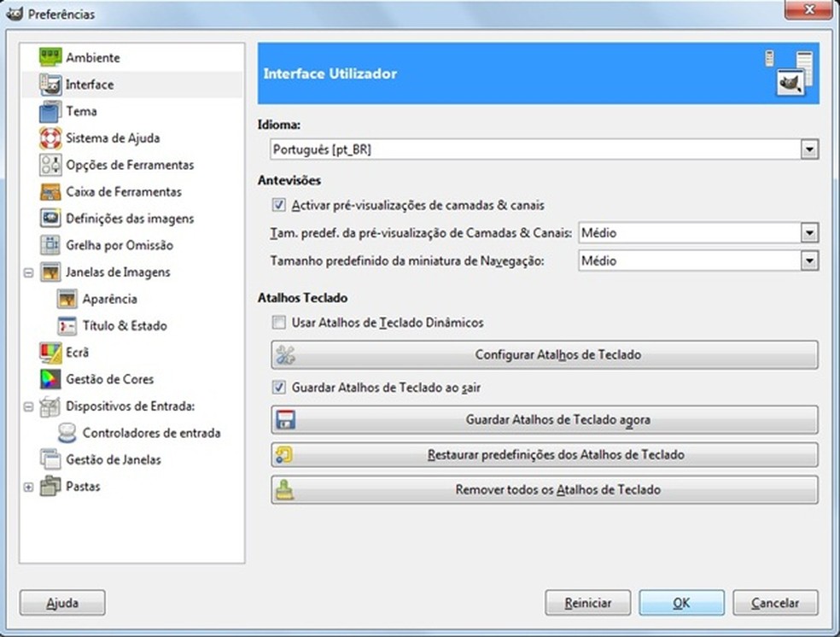The height and width of the screenshot is (637, 840).
Task: Expand the Pastas tree node
Action: pyautogui.click(x=28, y=487)
